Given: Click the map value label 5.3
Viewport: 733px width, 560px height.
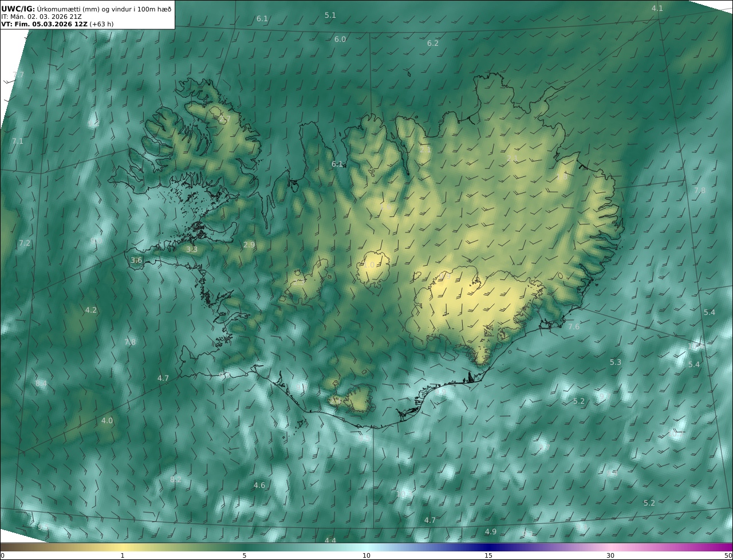Looking at the screenshot, I should 616,362.
